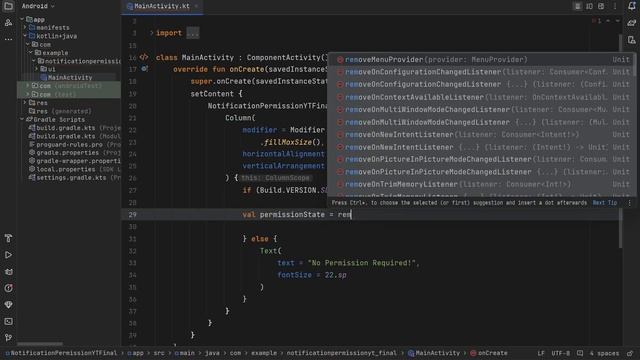640x360 pixels.
Task: Collapse the example package
Action: pyautogui.click(x=31, y=53)
